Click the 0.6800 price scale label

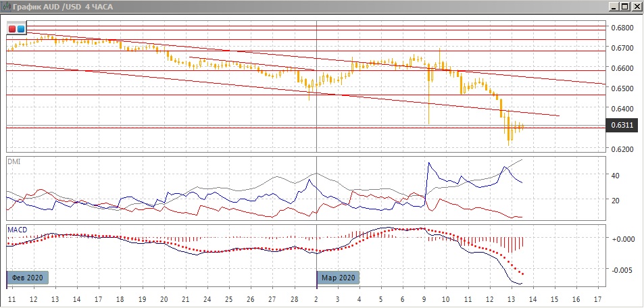[622, 28]
